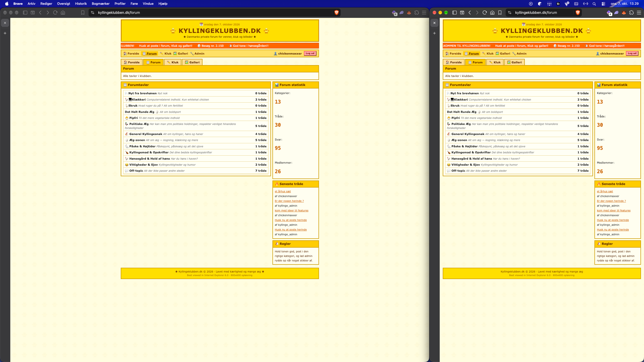The height and width of the screenshot is (362, 644).
Task: Open Brave hamburger menu in right window
Action: [639, 13]
